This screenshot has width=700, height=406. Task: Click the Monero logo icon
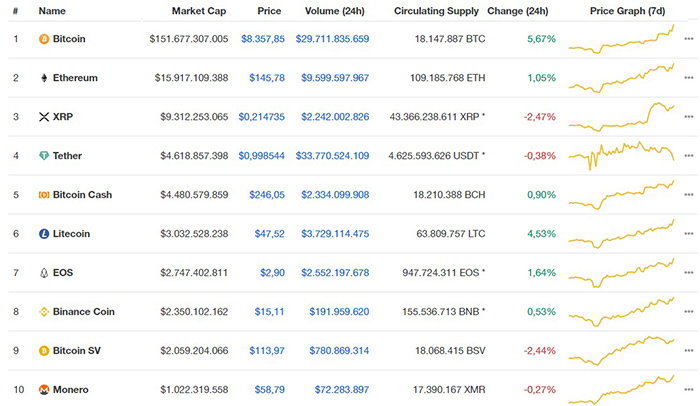pos(44,389)
